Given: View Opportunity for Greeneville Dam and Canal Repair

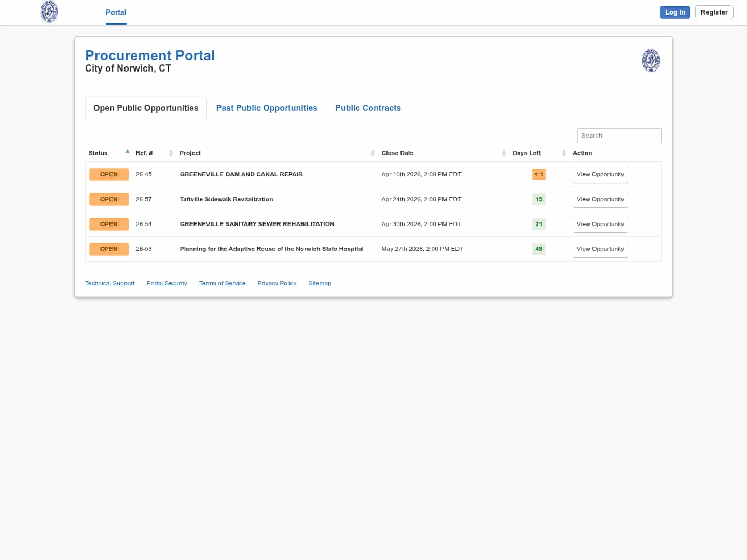Looking at the screenshot, I should point(600,174).
